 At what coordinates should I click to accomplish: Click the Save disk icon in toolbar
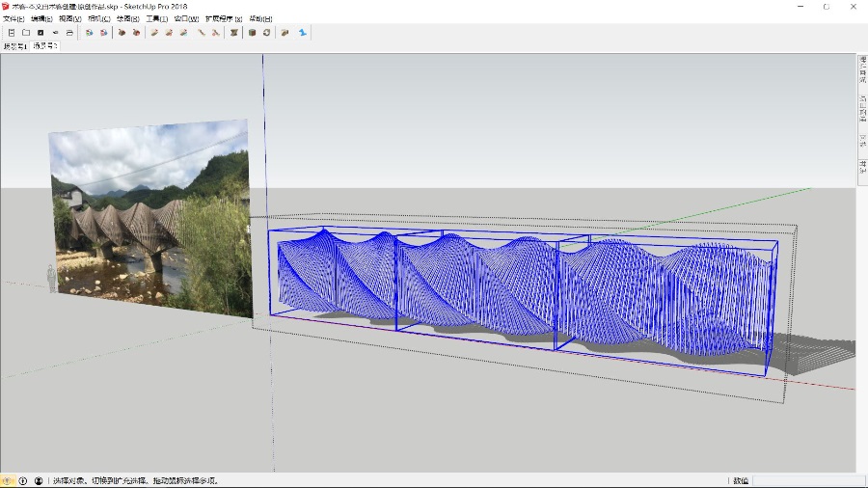tap(41, 32)
